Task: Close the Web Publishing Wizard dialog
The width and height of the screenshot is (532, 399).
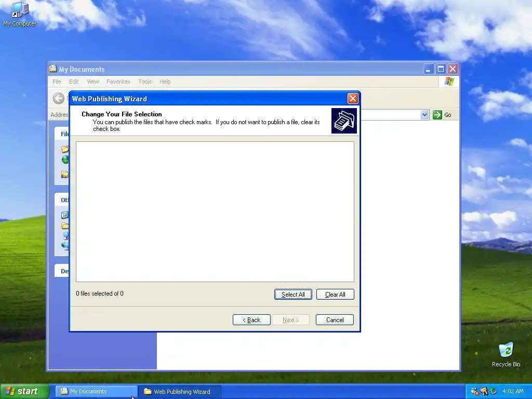Action: 353,98
